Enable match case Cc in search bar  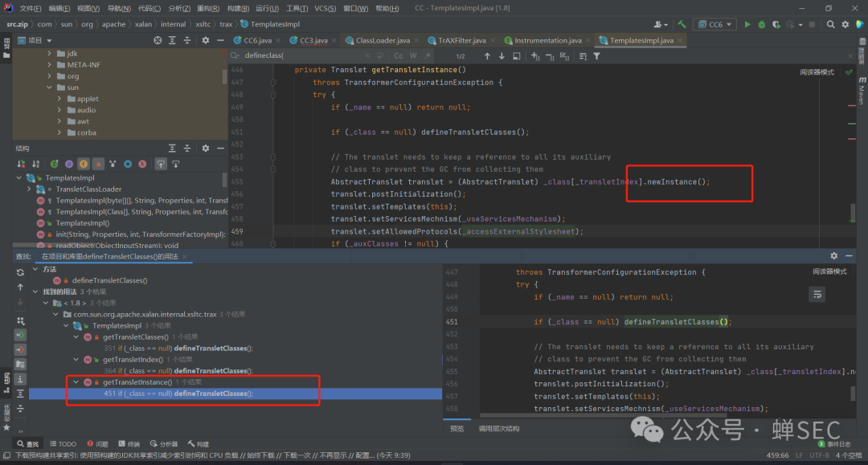pos(398,55)
